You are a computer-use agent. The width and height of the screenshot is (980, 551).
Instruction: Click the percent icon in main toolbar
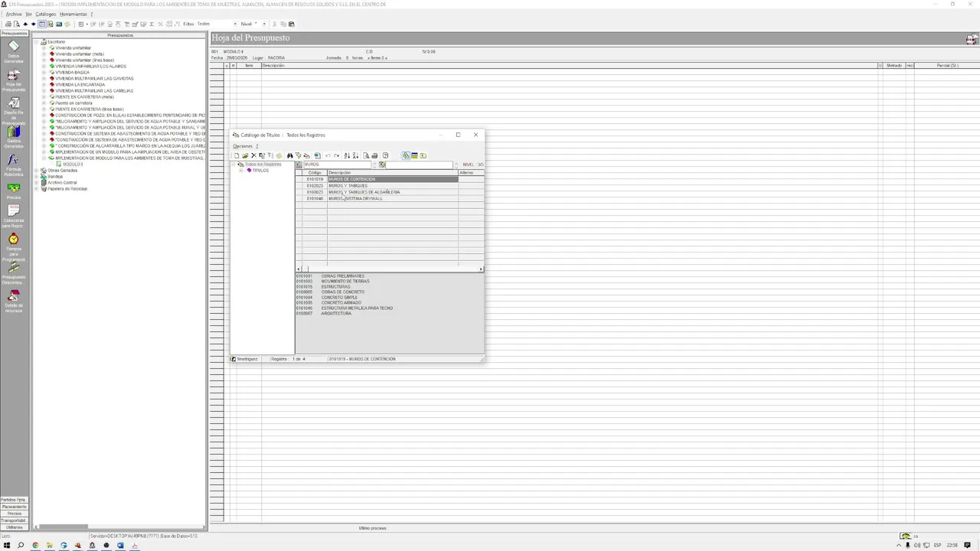coord(160,24)
